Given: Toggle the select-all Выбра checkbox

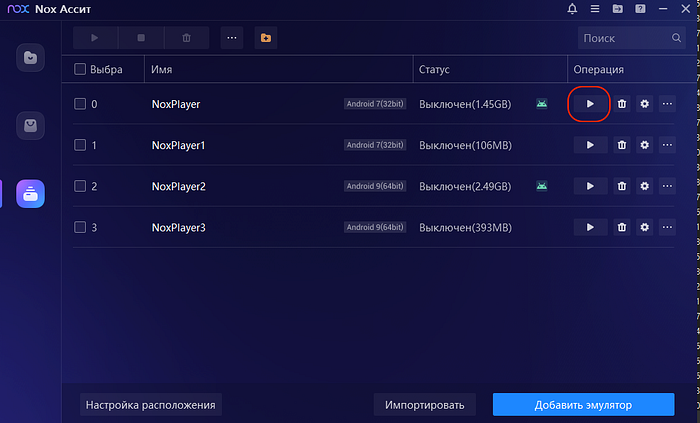Looking at the screenshot, I should click(80, 69).
